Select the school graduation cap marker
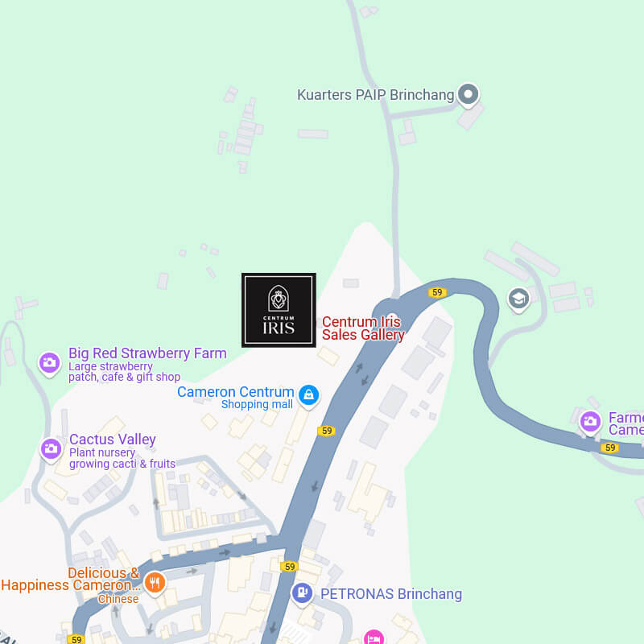This screenshot has height=644, width=644. 518,299
